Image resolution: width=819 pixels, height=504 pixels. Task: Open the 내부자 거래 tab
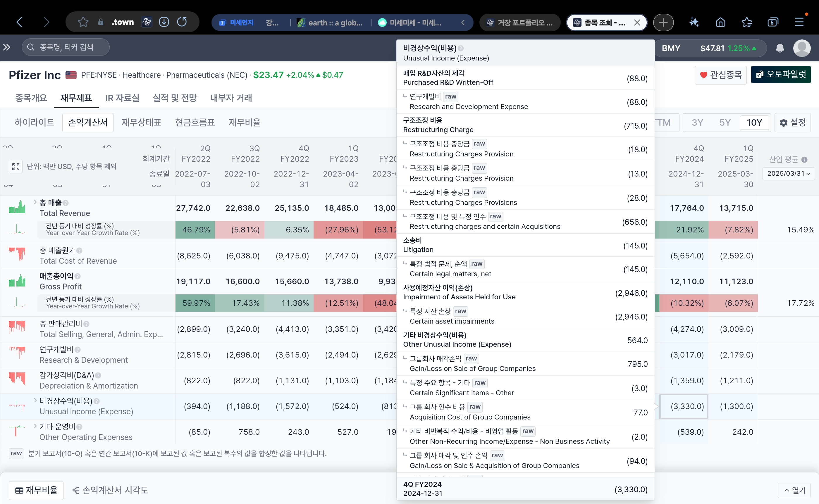[231, 98]
